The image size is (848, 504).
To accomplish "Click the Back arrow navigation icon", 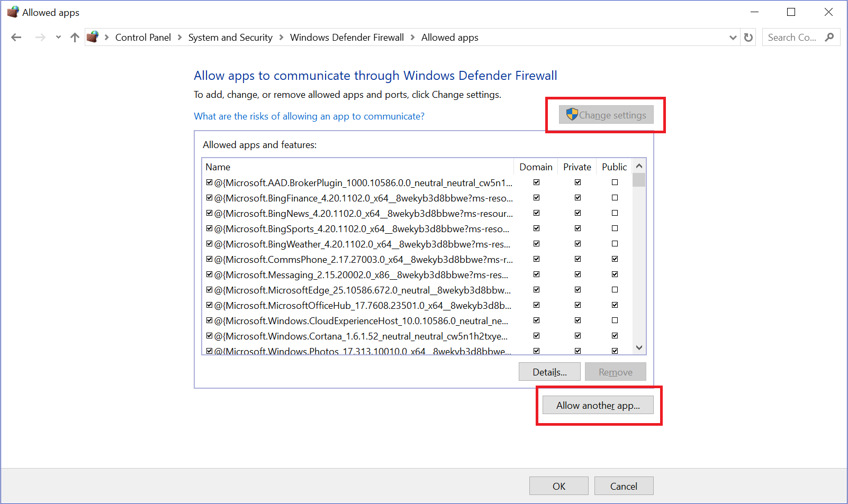I will (16, 38).
